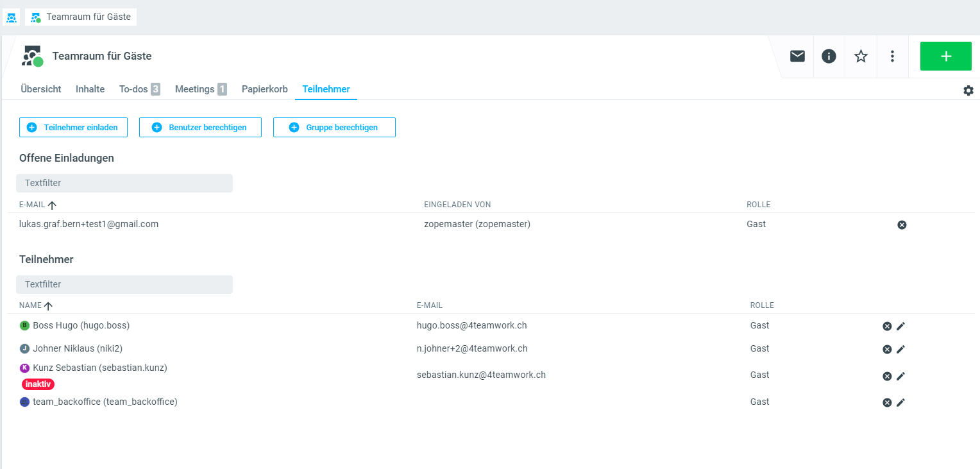Click the green plus add button
The width and height of the screenshot is (980, 469).
pos(945,56)
